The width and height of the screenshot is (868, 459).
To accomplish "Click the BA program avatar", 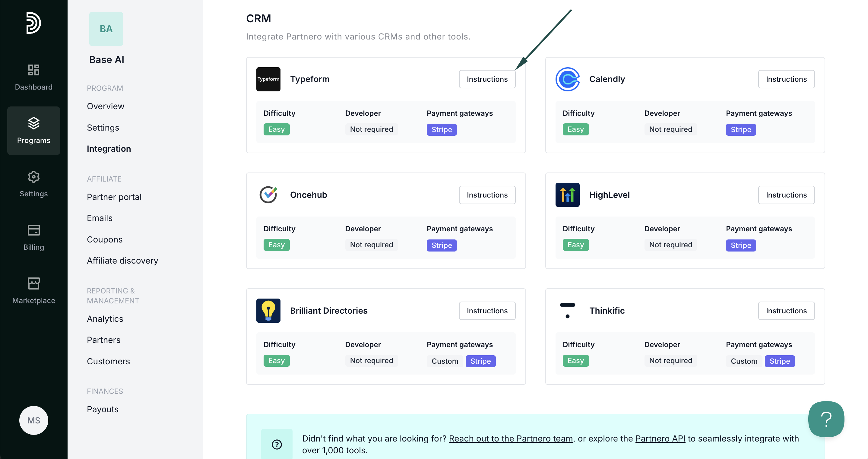I will click(106, 29).
